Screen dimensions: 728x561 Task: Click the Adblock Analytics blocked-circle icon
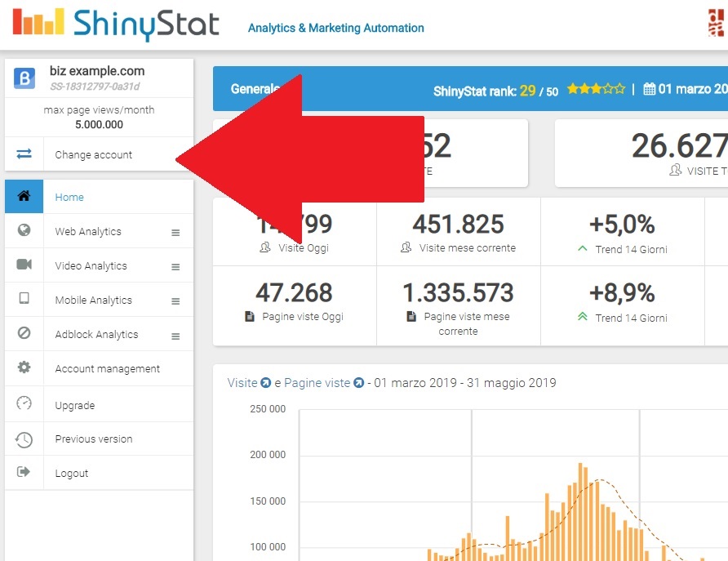24,332
